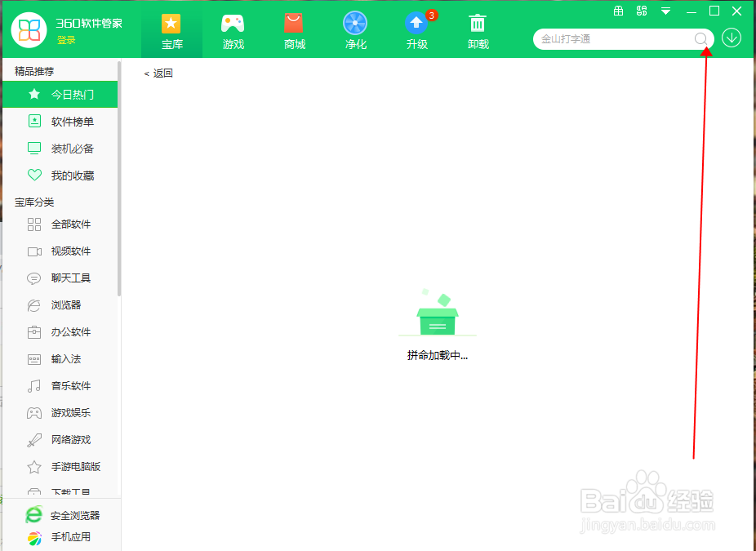The image size is (756, 551).
Task: Click the 手游电脑版 star icon
Action: [x=34, y=467]
